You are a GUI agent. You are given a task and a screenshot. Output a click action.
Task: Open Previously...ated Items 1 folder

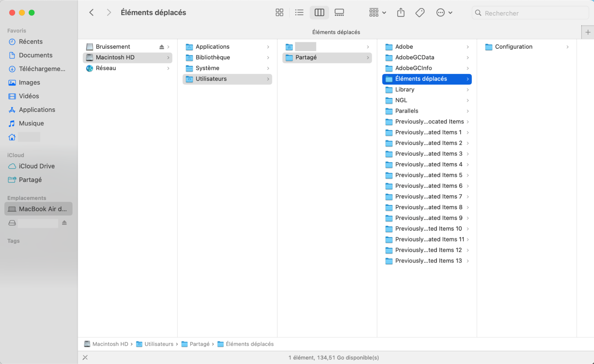(x=427, y=132)
